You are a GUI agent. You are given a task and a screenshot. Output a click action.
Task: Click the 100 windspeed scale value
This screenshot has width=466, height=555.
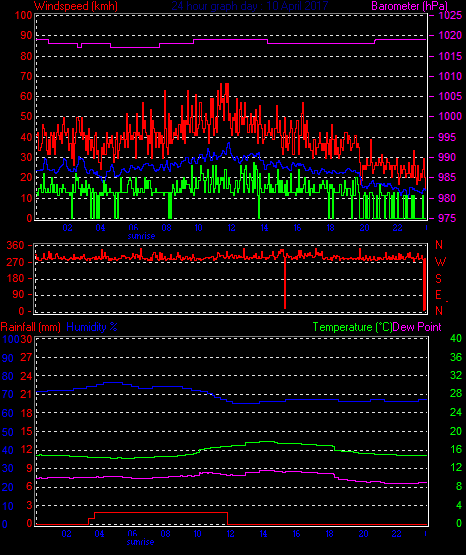(24, 15)
